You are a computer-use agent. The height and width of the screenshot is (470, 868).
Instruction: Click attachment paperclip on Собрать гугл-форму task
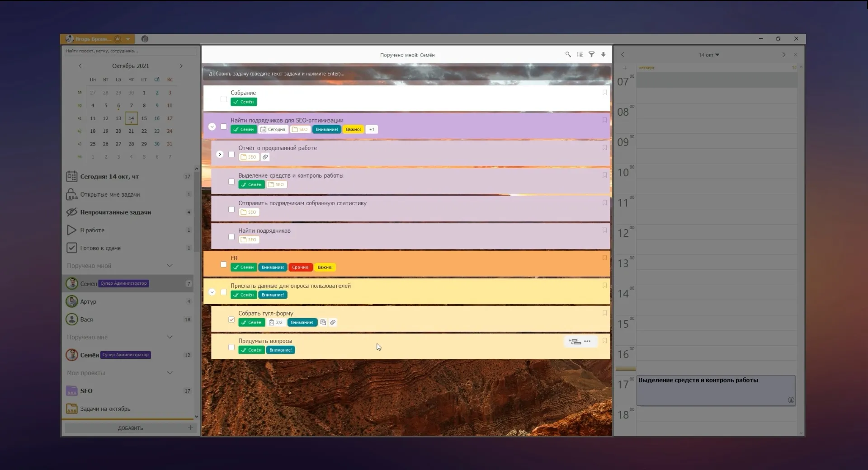point(333,323)
